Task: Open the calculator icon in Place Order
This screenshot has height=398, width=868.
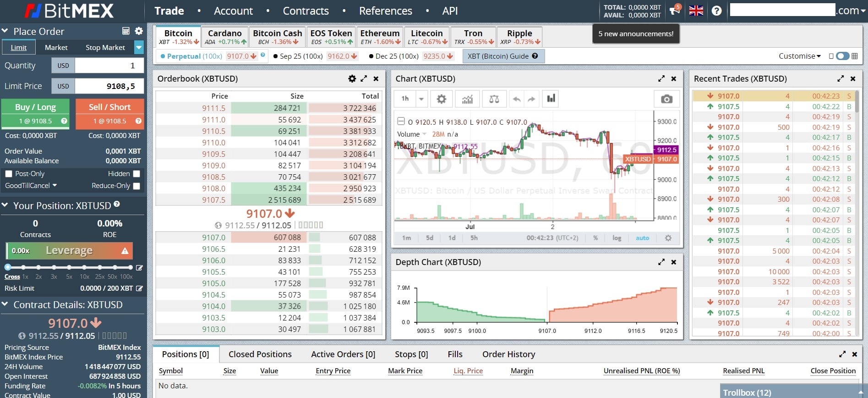Action: [x=126, y=31]
